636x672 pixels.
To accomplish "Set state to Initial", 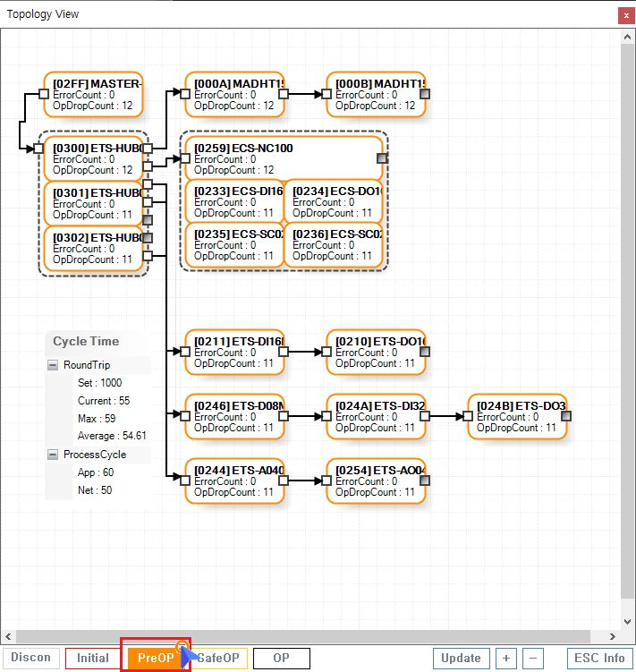I will tap(93, 659).
